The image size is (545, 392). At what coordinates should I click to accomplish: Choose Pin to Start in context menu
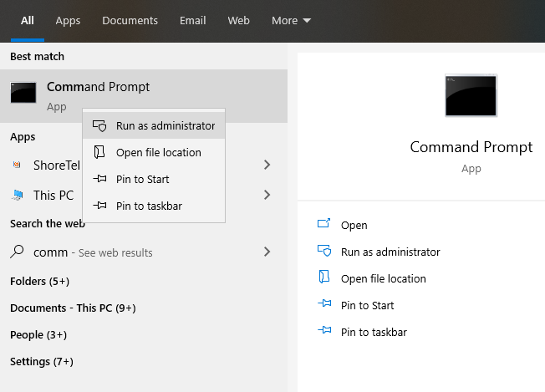154,179
